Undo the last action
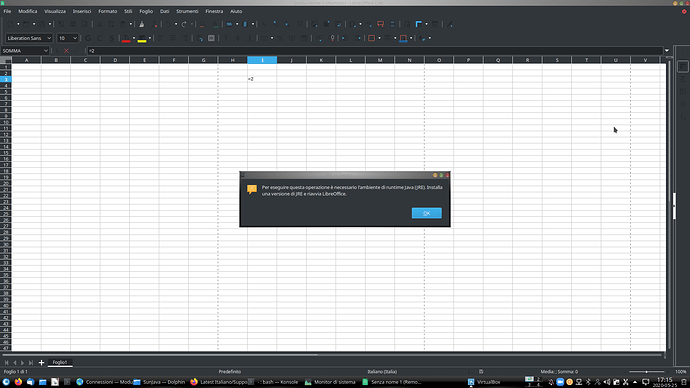Screen dimensions: 690x388 coord(168,24)
